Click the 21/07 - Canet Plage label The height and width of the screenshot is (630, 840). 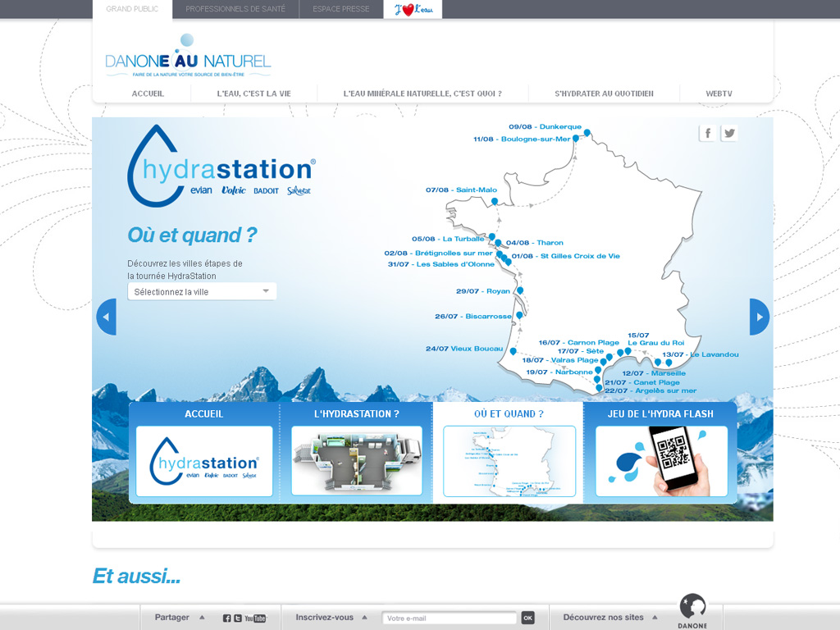pyautogui.click(x=642, y=382)
